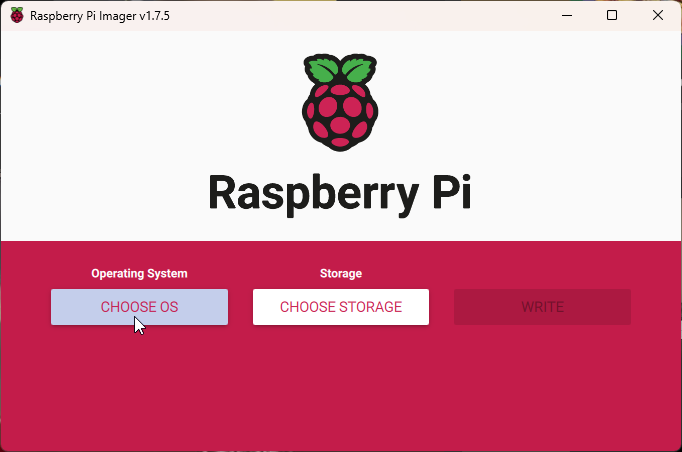This screenshot has height=452, width=682.
Task: Click the Raspberry Pi Imager title bar icon
Action: pyautogui.click(x=17, y=15)
